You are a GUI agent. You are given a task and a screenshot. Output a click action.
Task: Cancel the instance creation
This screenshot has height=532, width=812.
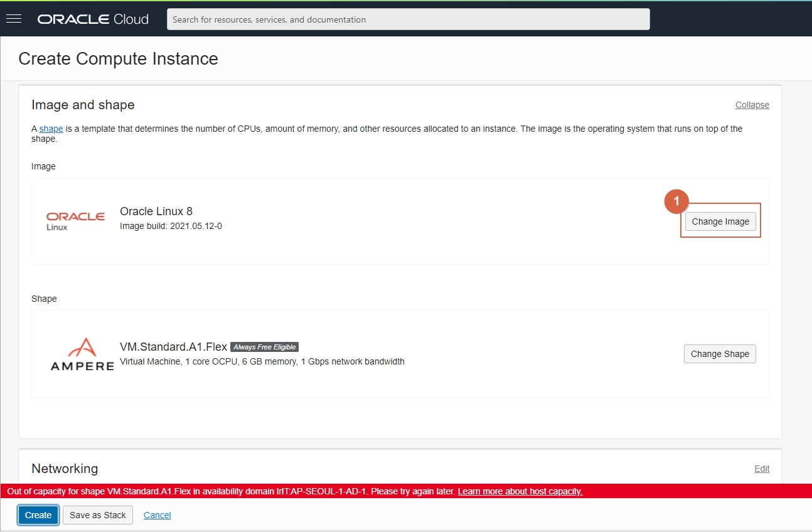(158, 515)
